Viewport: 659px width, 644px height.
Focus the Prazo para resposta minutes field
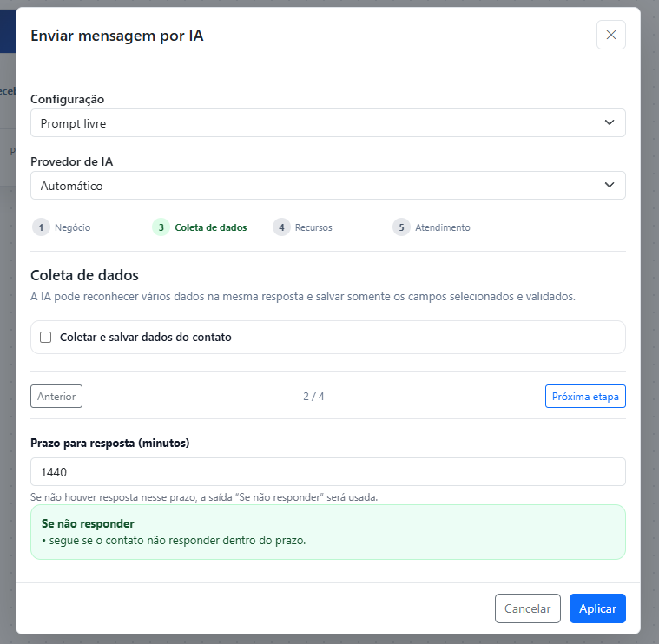(328, 472)
